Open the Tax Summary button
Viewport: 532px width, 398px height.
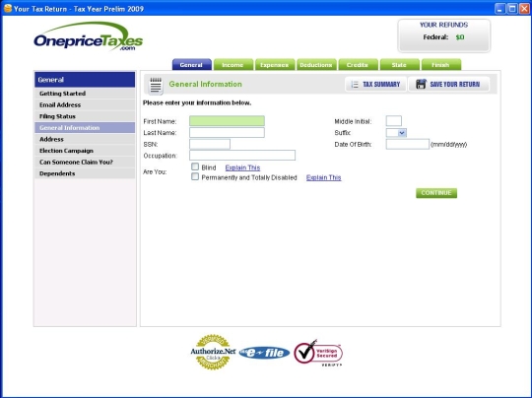click(x=376, y=85)
